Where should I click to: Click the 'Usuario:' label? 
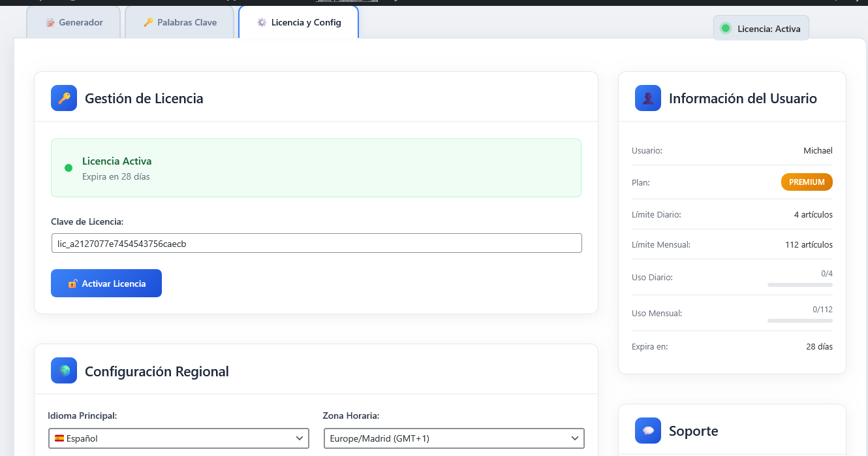[647, 150]
